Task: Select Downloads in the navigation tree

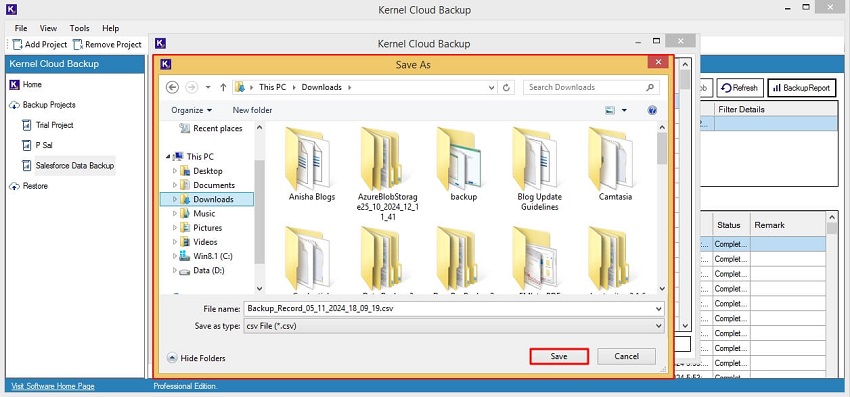Action: 207,199
